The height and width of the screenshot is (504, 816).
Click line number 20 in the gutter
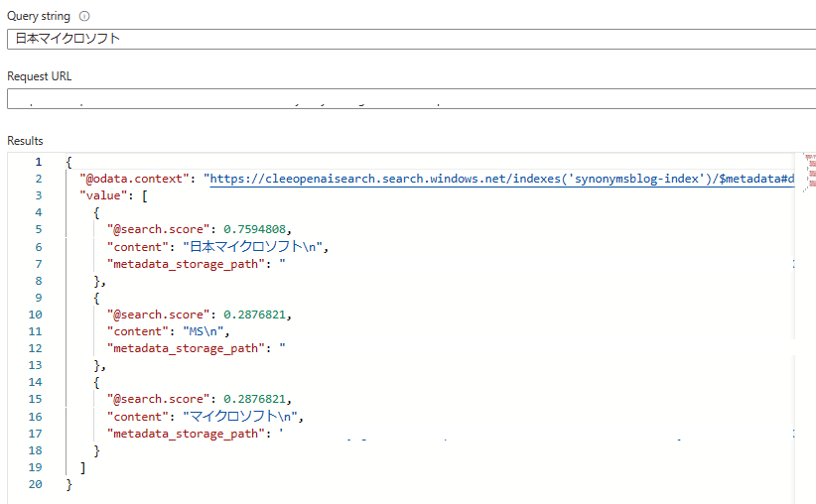pyautogui.click(x=35, y=484)
